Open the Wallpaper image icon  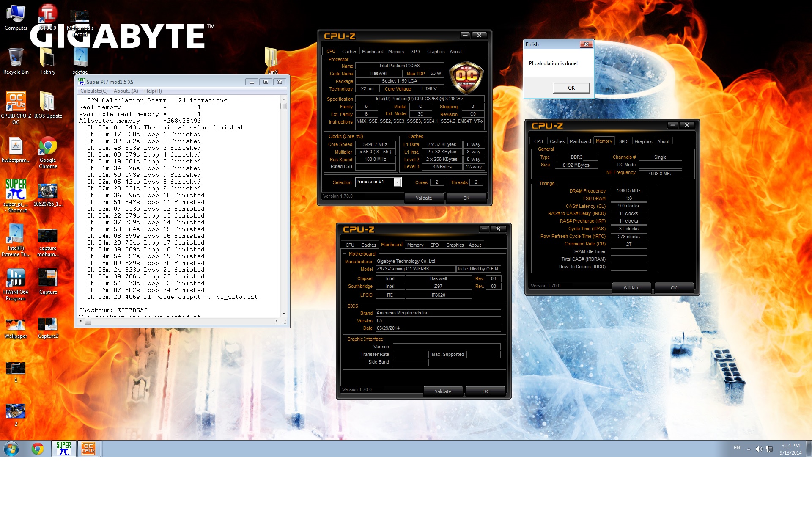pos(16,328)
